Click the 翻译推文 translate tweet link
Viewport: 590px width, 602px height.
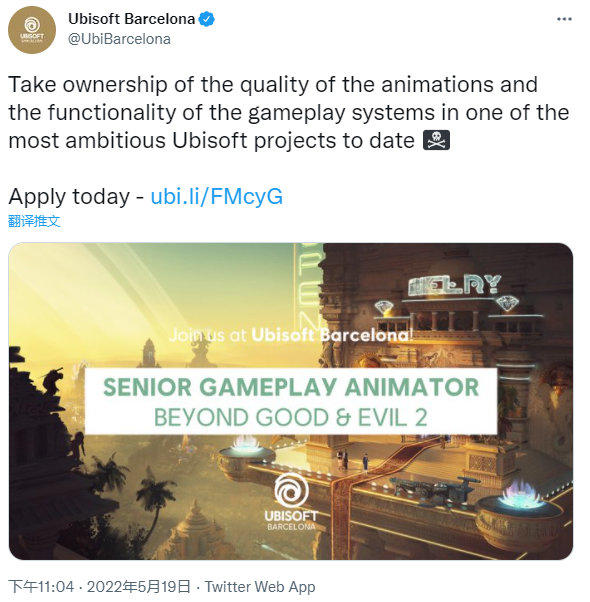[34, 221]
